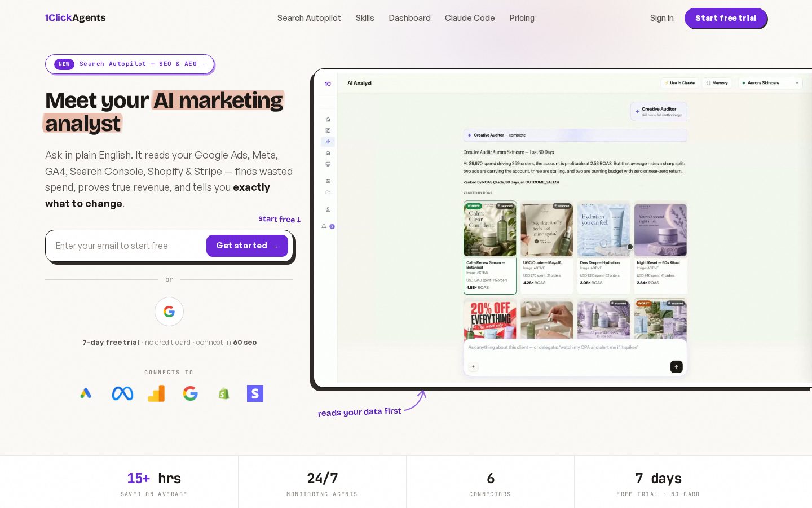Open the Claude Code page
This screenshot has height=508, width=812.
tap(470, 18)
